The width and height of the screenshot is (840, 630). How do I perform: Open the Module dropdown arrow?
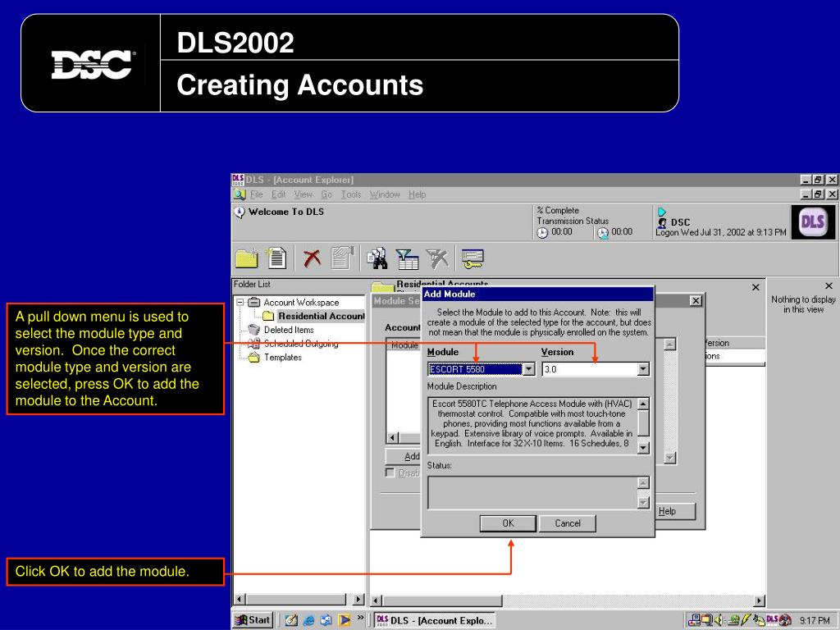click(529, 369)
